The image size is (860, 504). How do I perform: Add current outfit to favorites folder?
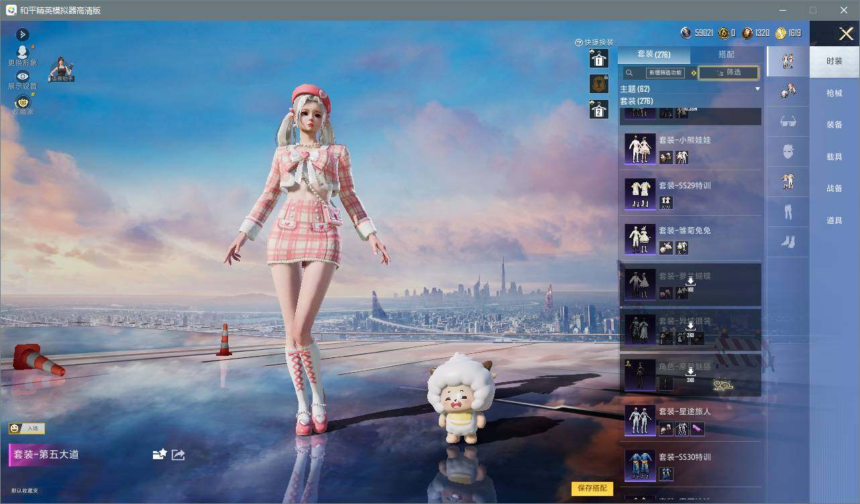159,454
